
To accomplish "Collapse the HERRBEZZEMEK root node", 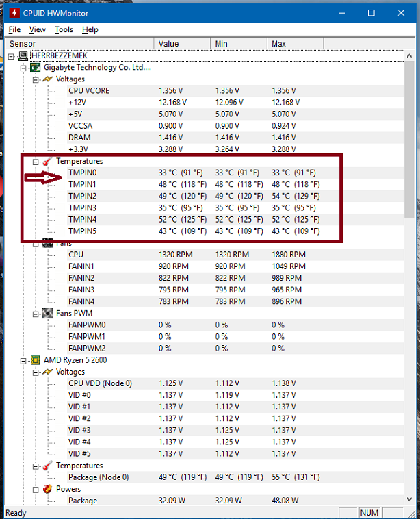I will tap(11, 56).
